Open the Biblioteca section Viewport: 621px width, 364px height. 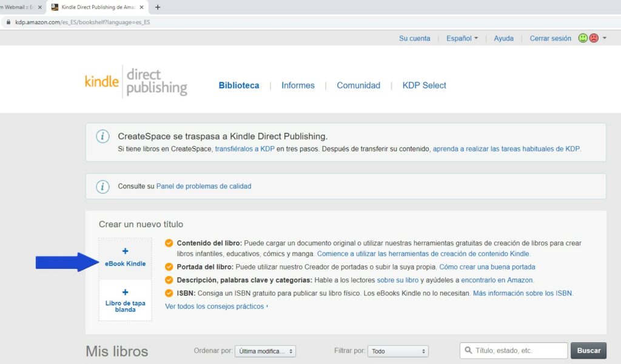pos(239,85)
